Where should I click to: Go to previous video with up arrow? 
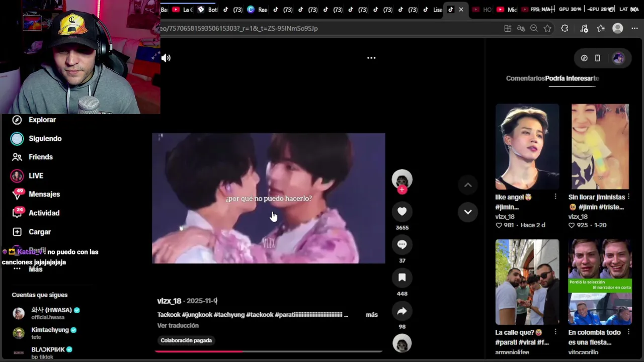click(x=468, y=185)
